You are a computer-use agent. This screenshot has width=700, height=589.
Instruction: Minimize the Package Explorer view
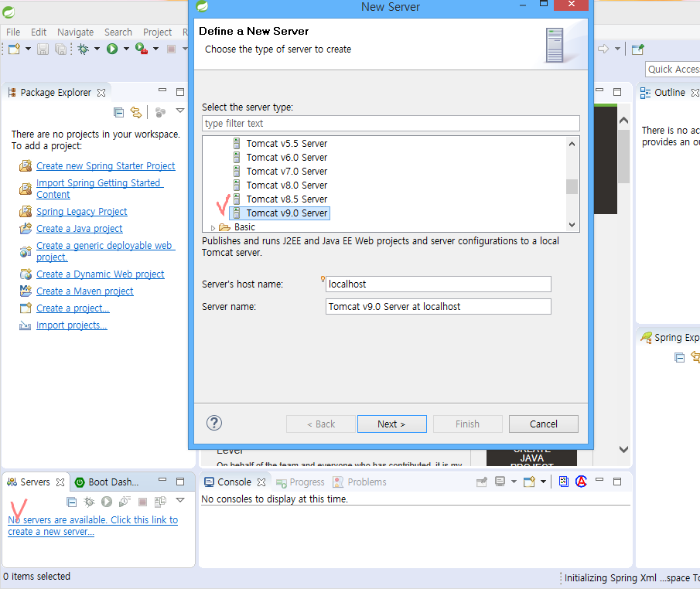[x=162, y=90]
